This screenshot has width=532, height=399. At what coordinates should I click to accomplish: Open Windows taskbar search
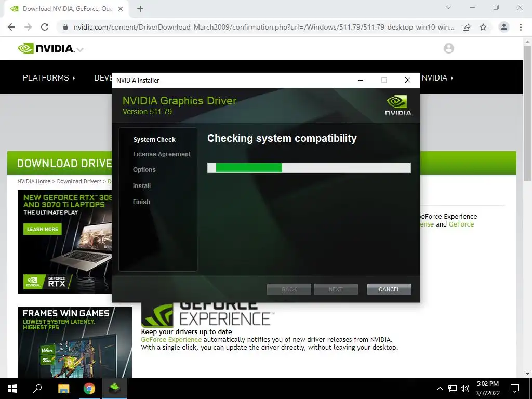37,389
